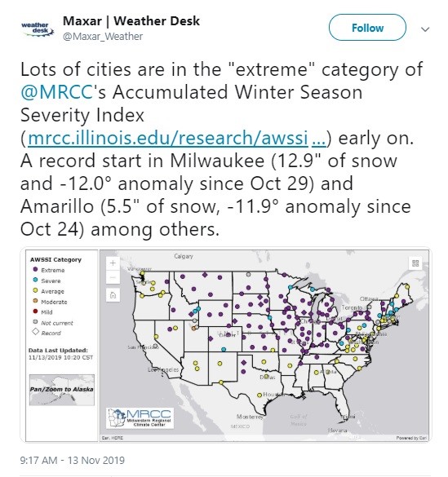The height and width of the screenshot is (477, 448).
Task: Click the Record diamond legend icon
Action: 36,332
